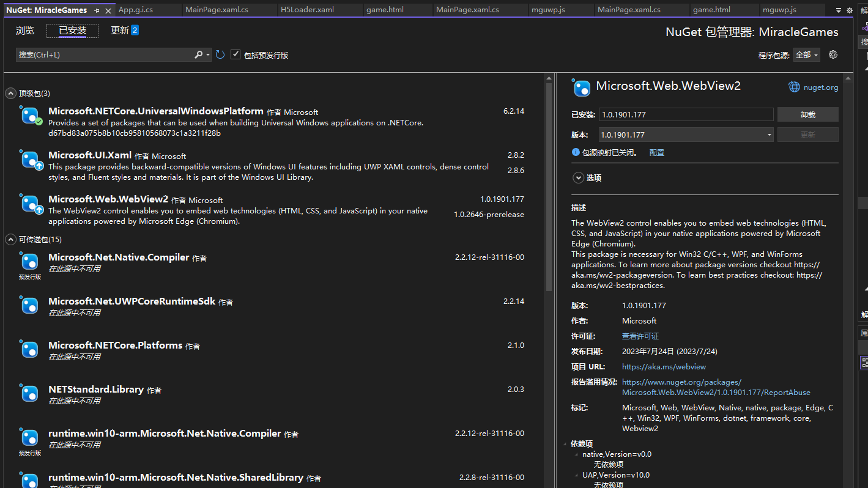
Task: Click the globe icon beside nuget.org
Action: [794, 87]
